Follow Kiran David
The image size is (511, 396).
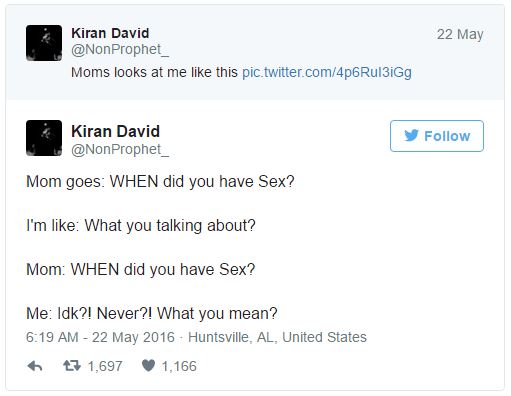(437, 136)
